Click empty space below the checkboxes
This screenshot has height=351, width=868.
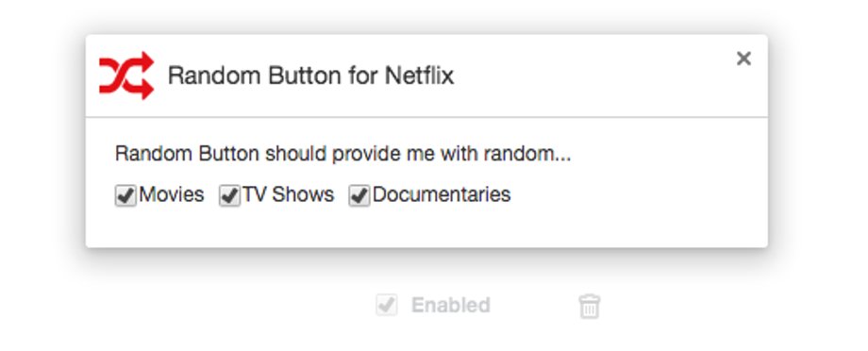pos(426,228)
